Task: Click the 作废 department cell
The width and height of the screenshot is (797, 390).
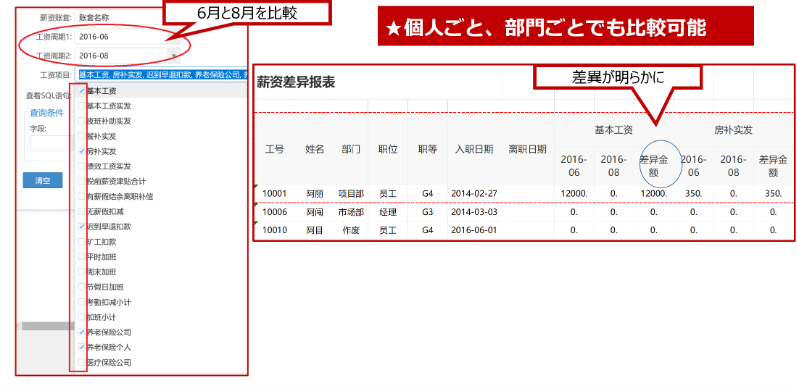Action: tap(351, 230)
